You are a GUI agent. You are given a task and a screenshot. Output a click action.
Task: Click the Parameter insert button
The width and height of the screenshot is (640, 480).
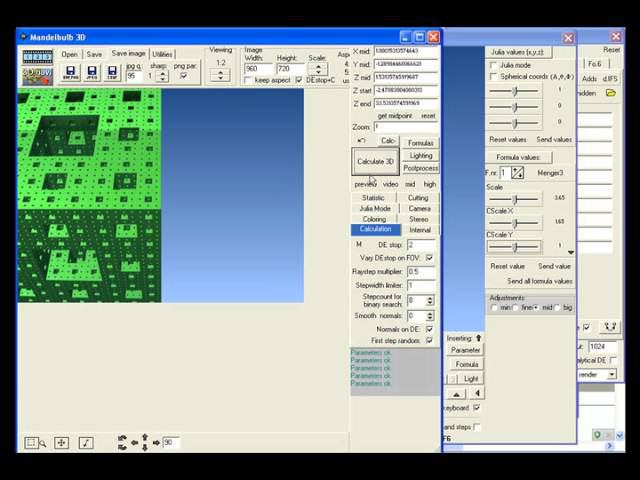465,350
